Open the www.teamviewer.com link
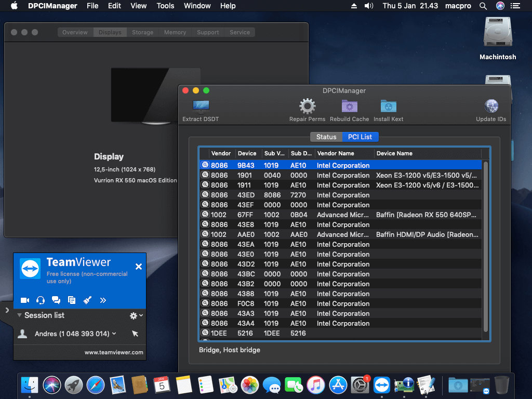The height and width of the screenshot is (399, 532). click(114, 352)
